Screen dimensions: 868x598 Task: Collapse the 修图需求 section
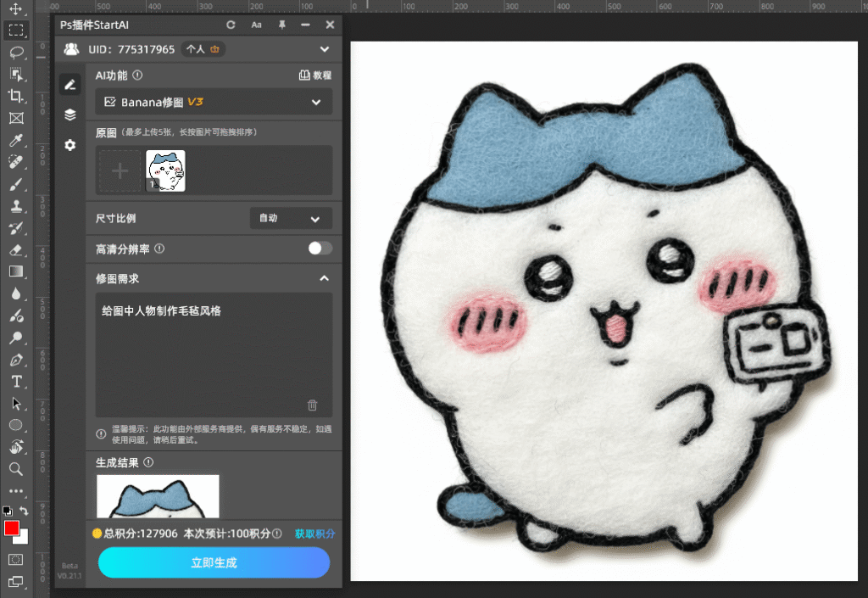pos(323,278)
